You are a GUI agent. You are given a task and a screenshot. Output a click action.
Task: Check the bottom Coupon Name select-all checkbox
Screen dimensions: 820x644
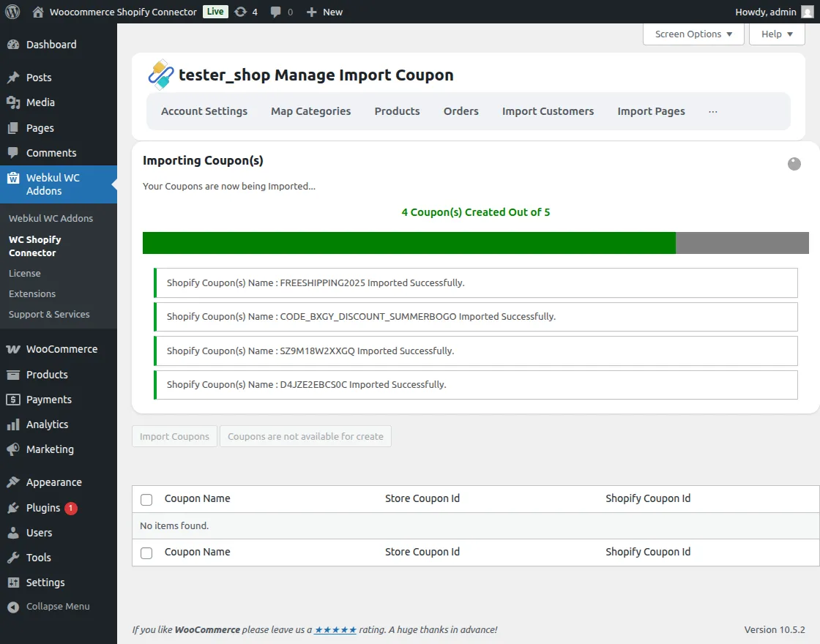pyautogui.click(x=146, y=553)
